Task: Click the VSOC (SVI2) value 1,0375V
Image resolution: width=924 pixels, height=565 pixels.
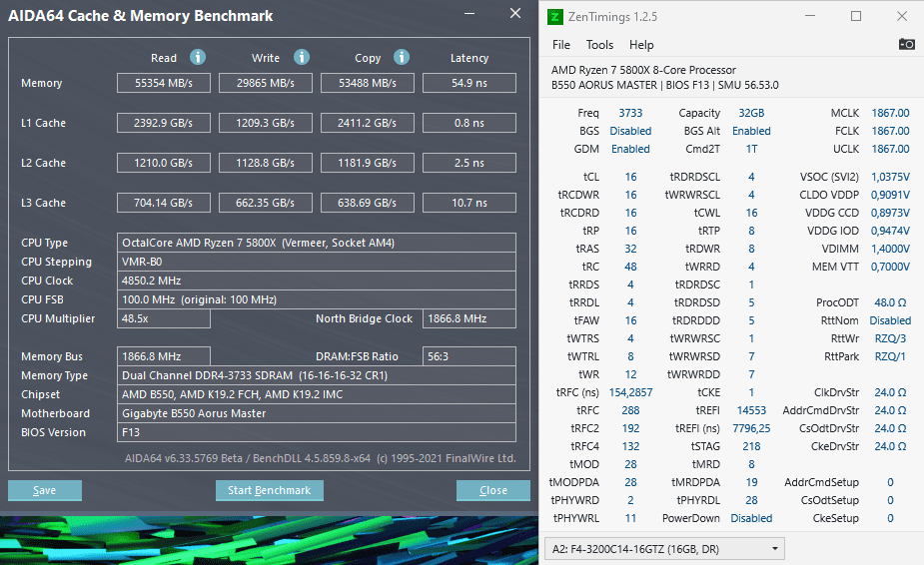Action: point(890,177)
